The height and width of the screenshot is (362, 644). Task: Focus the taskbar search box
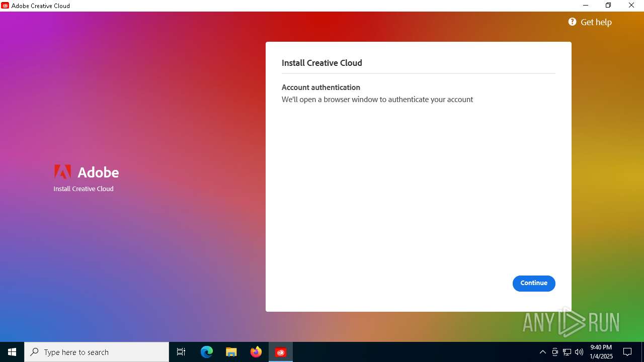click(x=97, y=352)
